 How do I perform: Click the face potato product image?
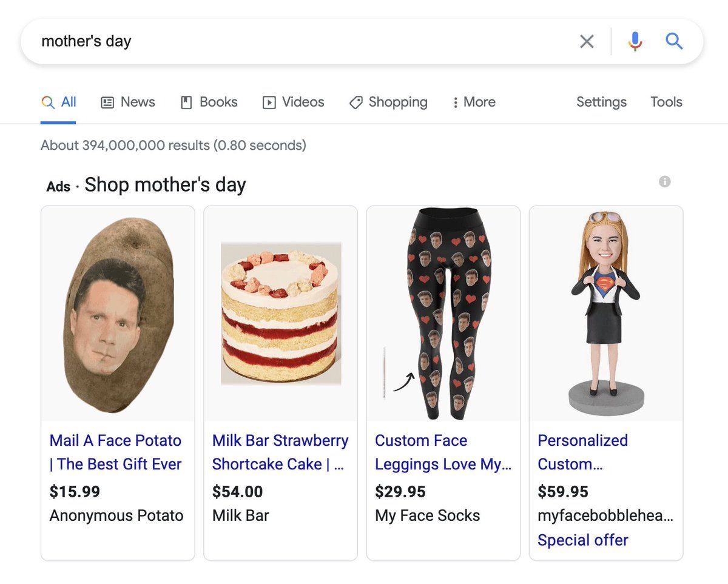118,314
